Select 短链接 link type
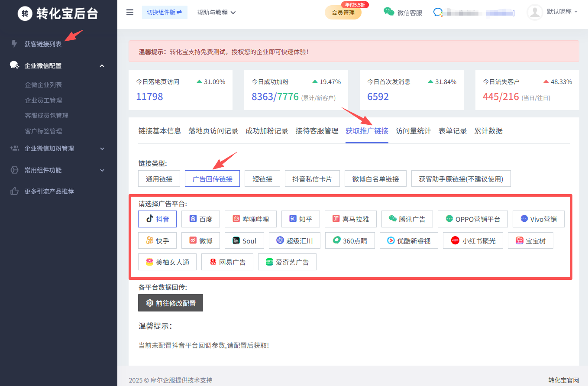This screenshot has height=386, width=588. pyautogui.click(x=262, y=178)
